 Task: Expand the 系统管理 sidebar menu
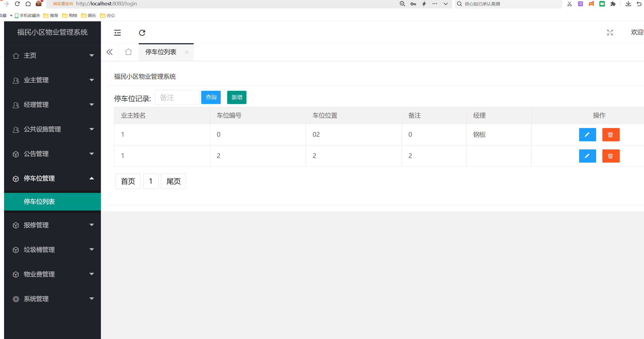pyautogui.click(x=52, y=299)
